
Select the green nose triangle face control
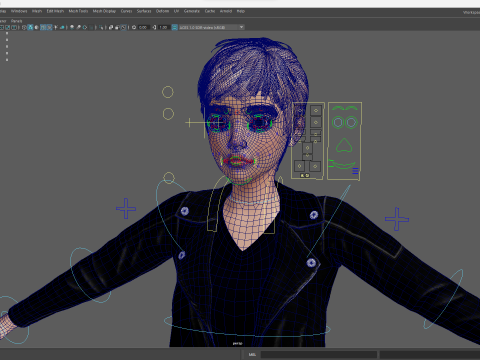coord(344,146)
